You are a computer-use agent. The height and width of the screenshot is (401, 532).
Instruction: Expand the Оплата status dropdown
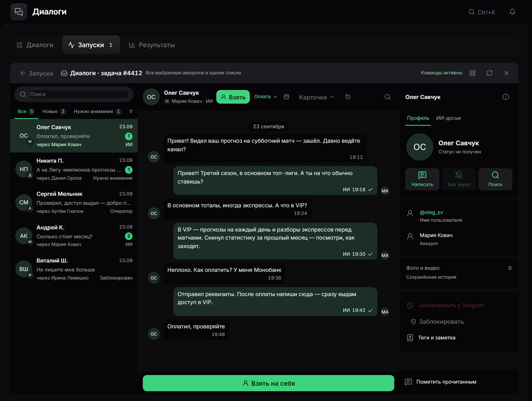tap(266, 97)
